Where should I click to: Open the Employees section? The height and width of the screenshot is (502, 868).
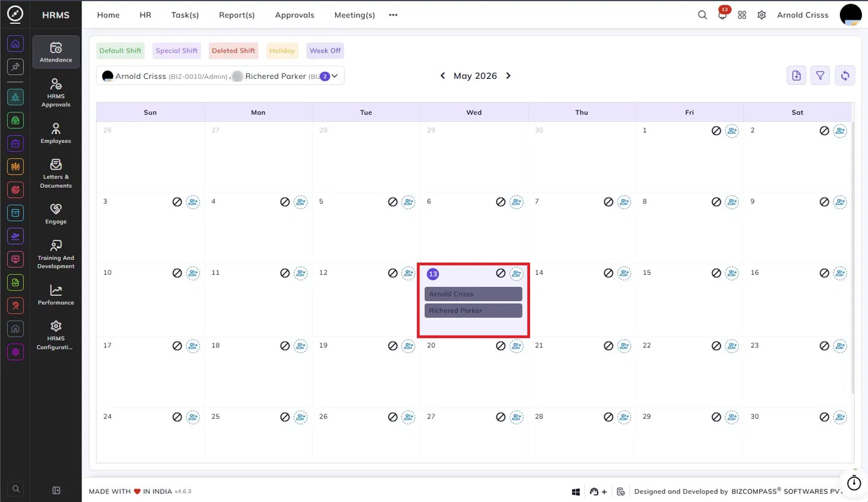[x=56, y=133]
